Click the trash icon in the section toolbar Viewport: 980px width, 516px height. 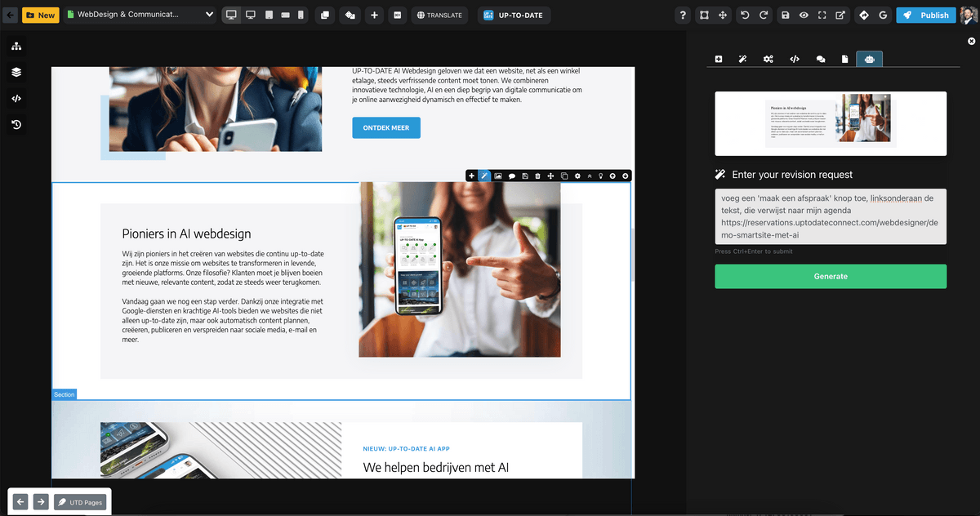(x=537, y=176)
